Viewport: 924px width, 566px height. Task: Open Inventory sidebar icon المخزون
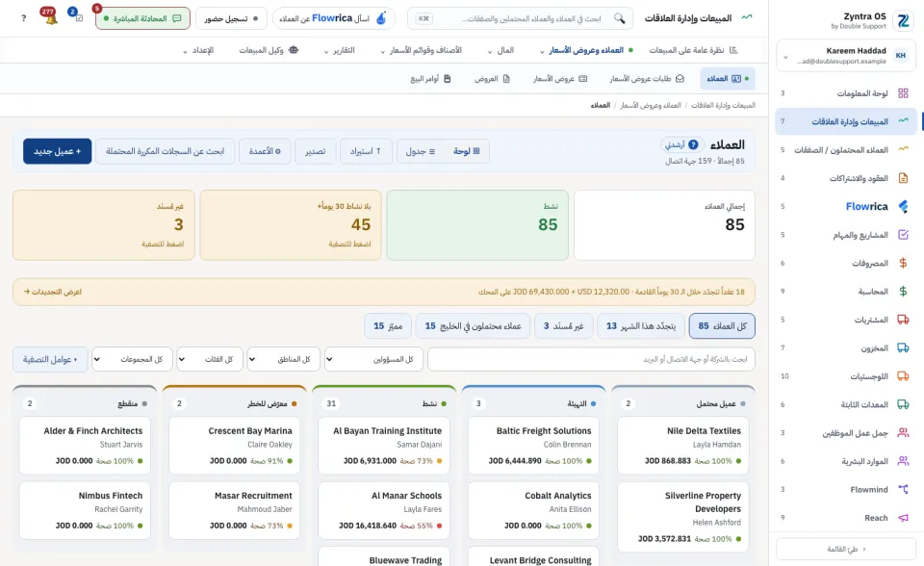coord(903,347)
